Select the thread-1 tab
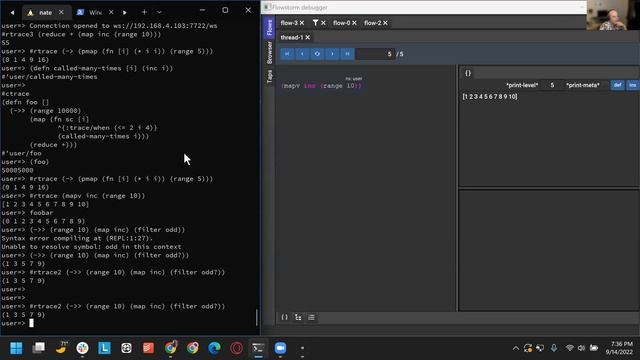The image size is (640, 360). point(292,37)
